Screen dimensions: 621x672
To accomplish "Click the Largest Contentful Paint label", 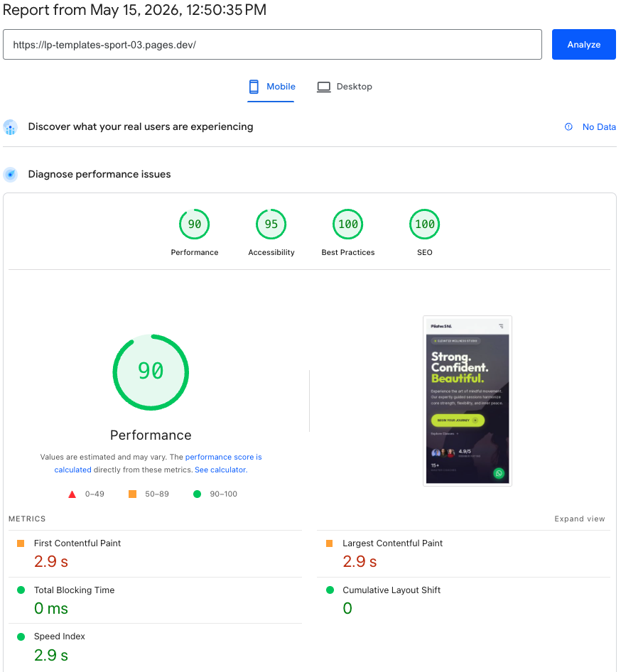I will [x=392, y=543].
